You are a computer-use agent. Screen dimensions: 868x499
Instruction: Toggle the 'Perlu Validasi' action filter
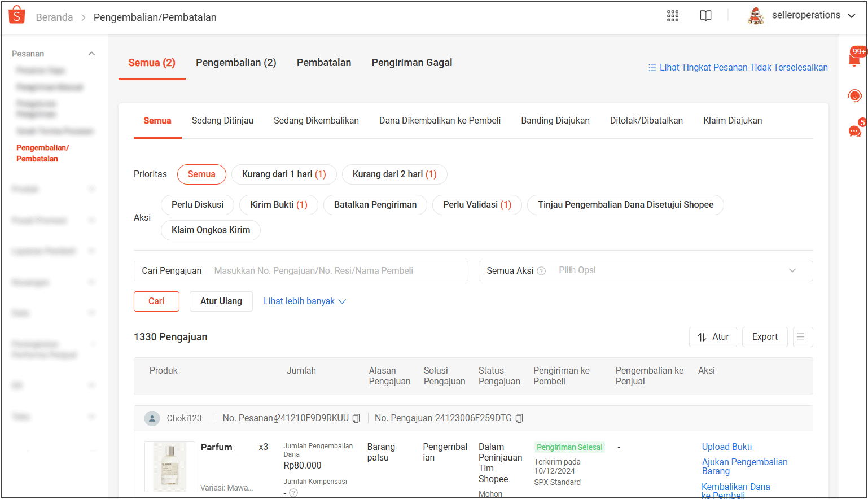point(477,205)
